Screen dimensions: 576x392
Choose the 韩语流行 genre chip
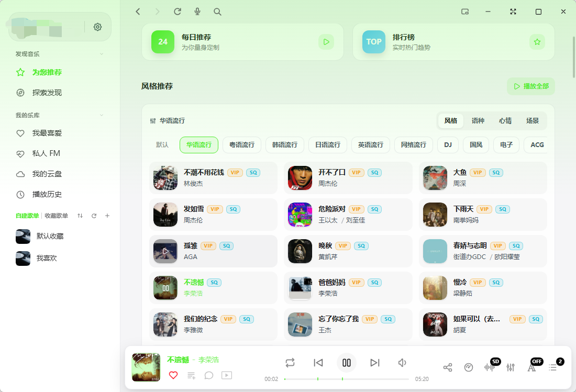click(285, 145)
